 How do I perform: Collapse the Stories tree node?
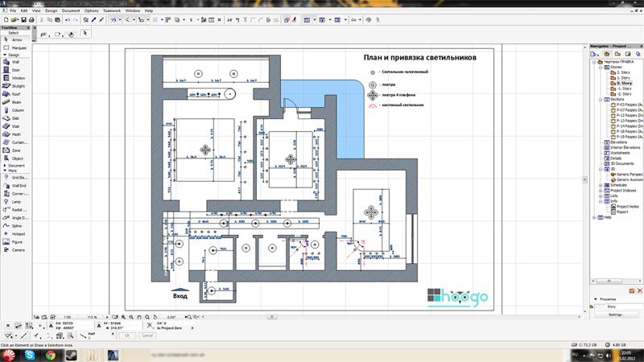601,68
